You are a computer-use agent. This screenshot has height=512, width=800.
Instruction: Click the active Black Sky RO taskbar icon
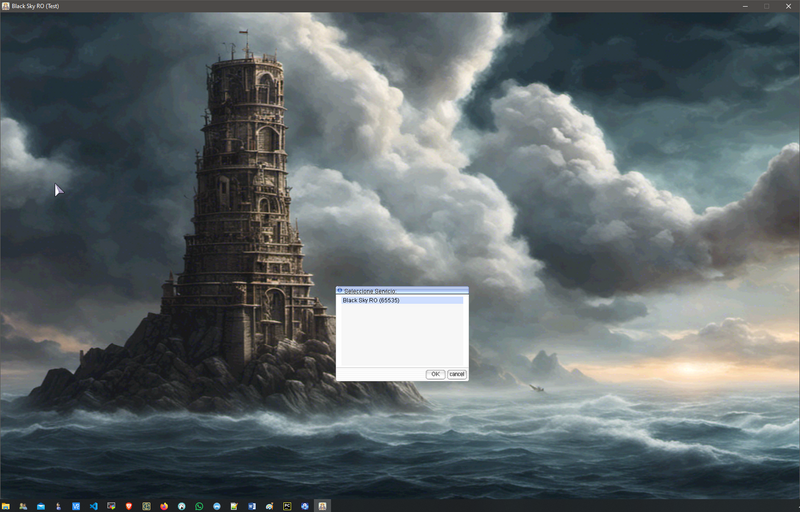[322, 506]
